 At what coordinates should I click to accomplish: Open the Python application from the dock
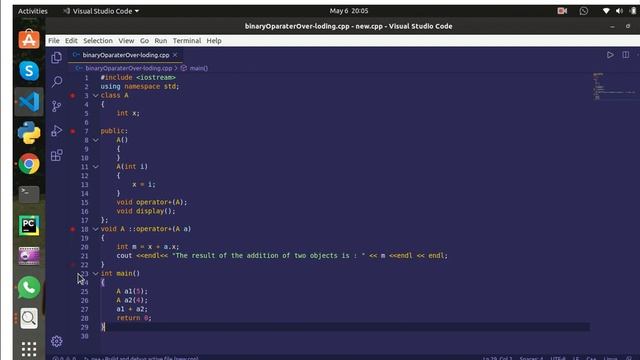click(29, 133)
